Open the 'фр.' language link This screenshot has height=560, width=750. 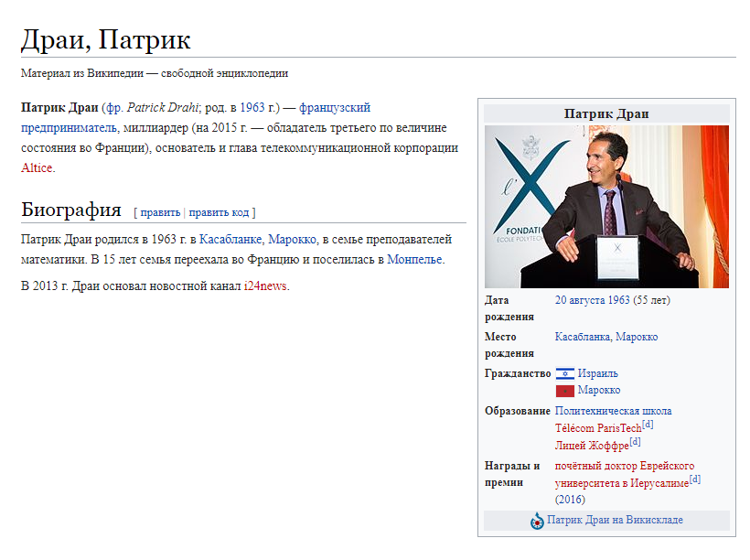pos(113,108)
